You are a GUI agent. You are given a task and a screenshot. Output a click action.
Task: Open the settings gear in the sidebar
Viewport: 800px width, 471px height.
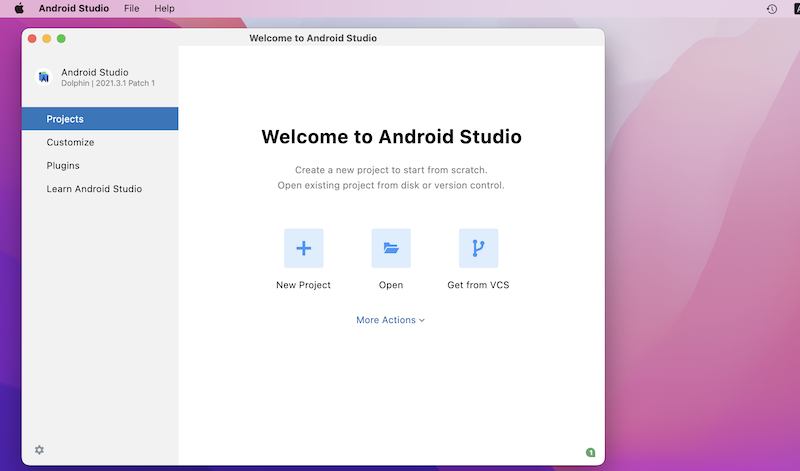click(x=39, y=450)
